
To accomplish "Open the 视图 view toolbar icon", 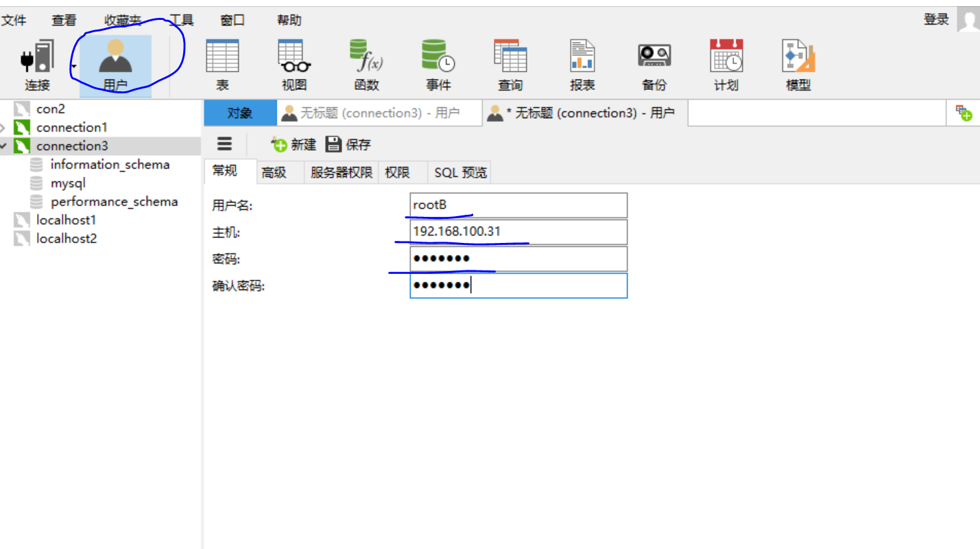I will tap(294, 66).
